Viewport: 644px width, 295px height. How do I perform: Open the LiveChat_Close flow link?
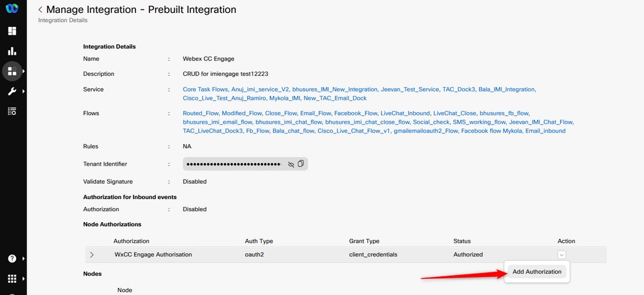tap(454, 113)
